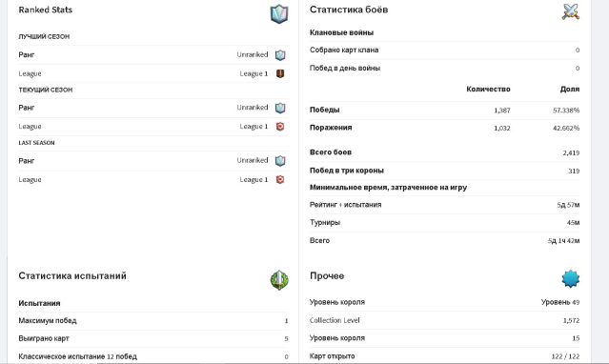609x364 pixels.
Task: Click the Поражения row label
Action: (331, 128)
